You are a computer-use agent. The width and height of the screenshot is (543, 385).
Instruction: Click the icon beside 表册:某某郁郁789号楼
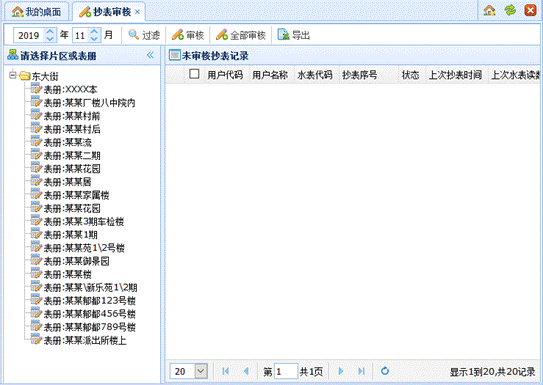click(x=36, y=326)
